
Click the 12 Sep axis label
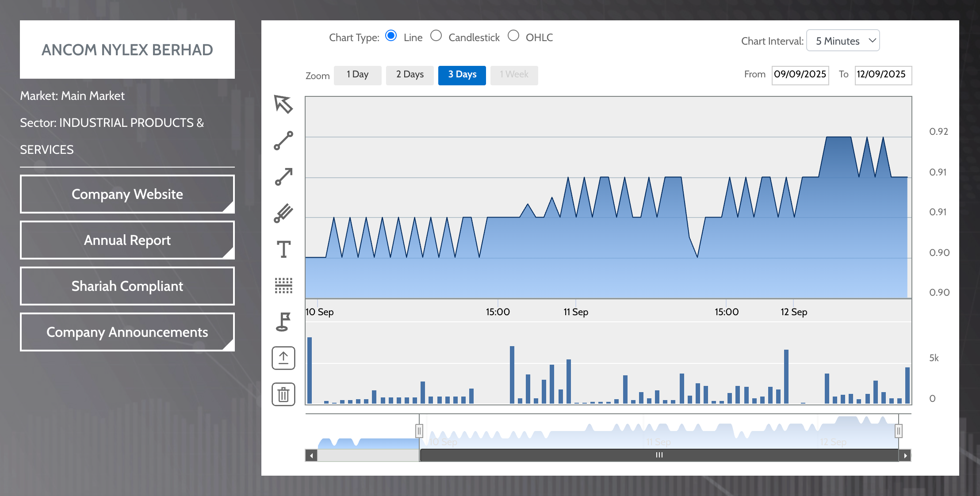(794, 312)
